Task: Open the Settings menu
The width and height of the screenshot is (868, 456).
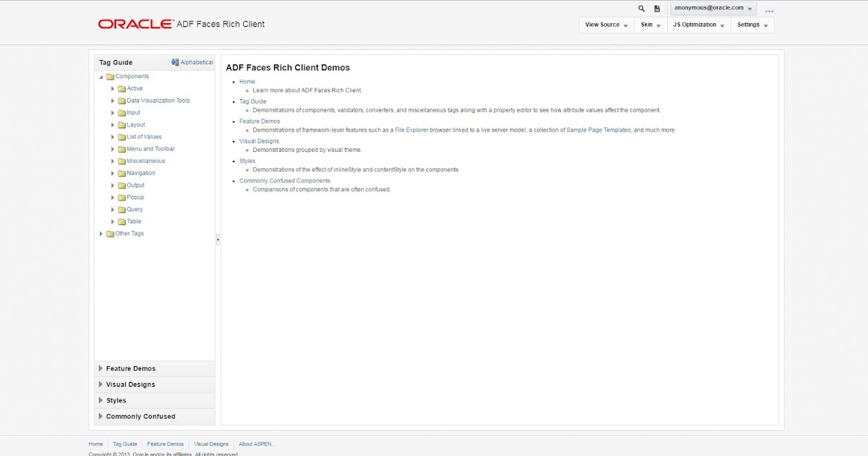Action: click(752, 25)
